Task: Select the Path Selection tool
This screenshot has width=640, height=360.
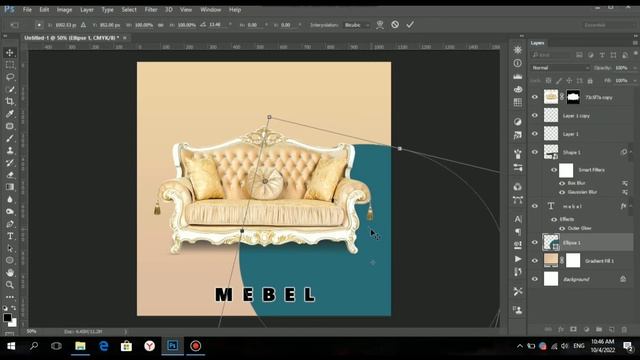Action: coord(10,249)
